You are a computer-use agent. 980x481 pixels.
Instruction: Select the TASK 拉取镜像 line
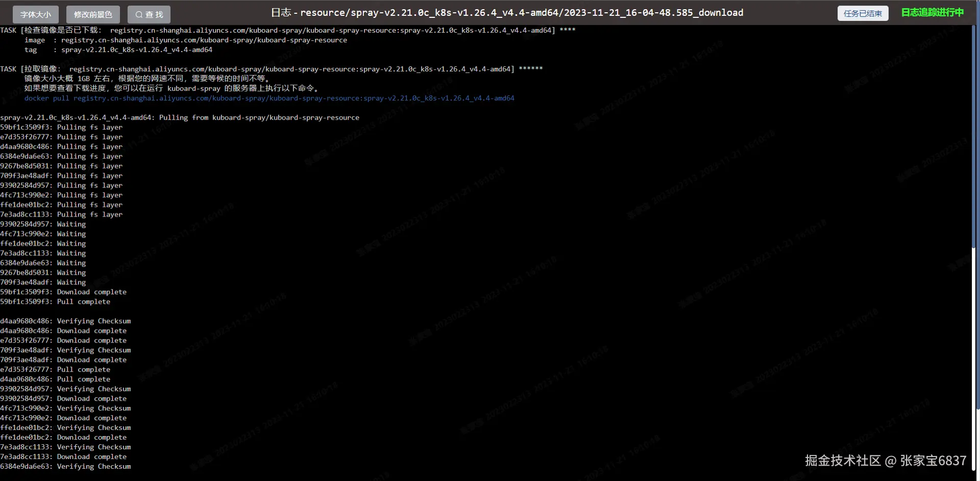coord(272,69)
